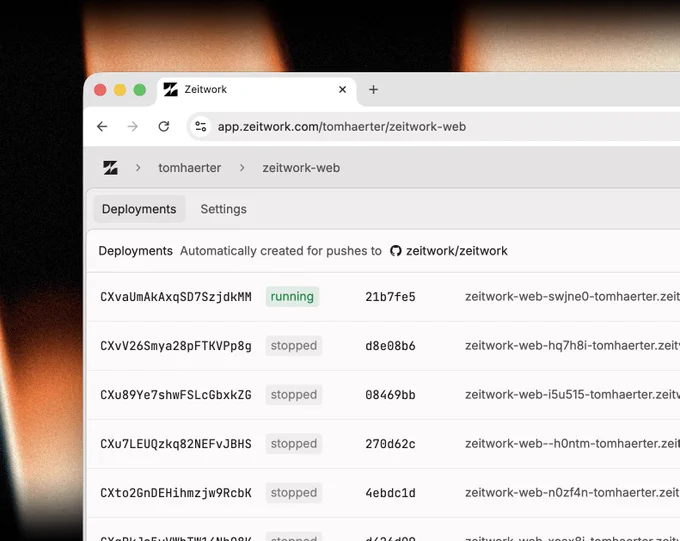Close the Zeitwork browser tab
This screenshot has height=541, width=680.
(x=343, y=89)
